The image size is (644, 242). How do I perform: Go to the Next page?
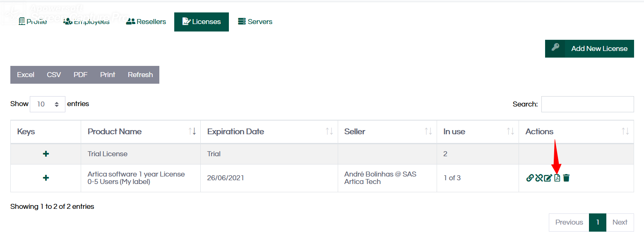(620, 222)
